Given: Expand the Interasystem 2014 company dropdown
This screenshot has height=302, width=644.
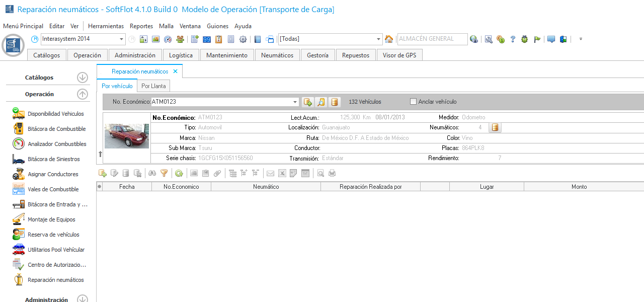Looking at the screenshot, I should point(122,39).
